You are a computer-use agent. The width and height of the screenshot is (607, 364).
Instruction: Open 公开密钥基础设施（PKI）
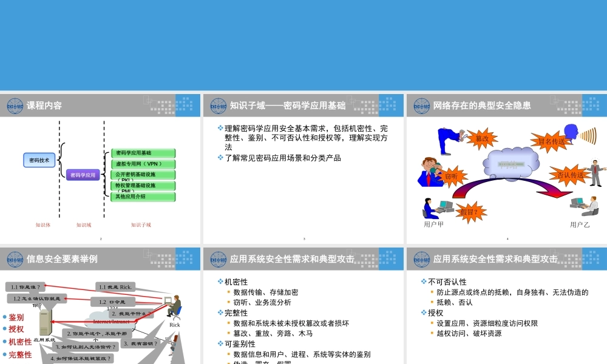point(143,176)
